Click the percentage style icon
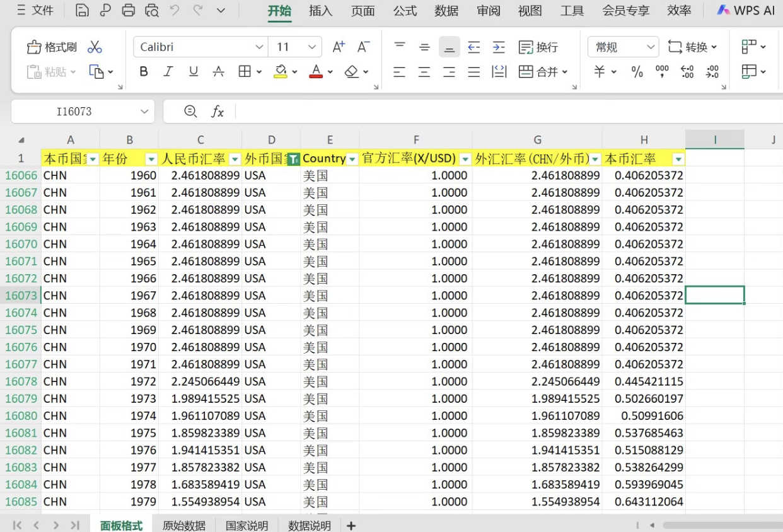Image resolution: width=783 pixels, height=532 pixels. (x=637, y=71)
